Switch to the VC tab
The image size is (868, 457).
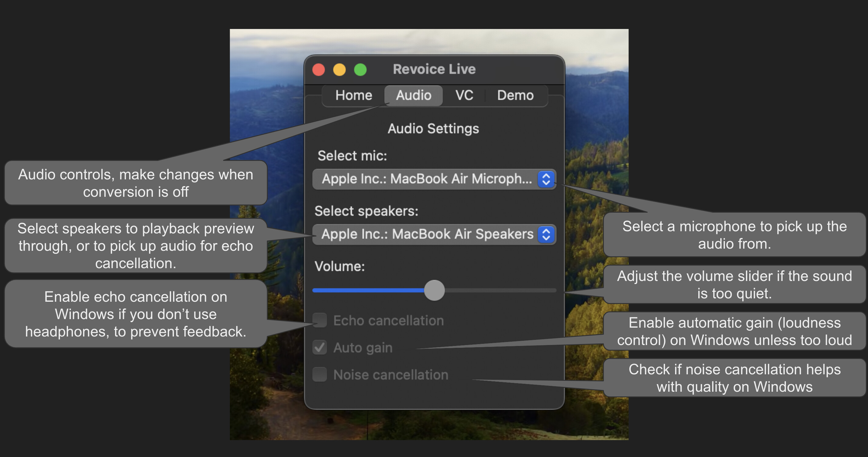click(x=464, y=95)
